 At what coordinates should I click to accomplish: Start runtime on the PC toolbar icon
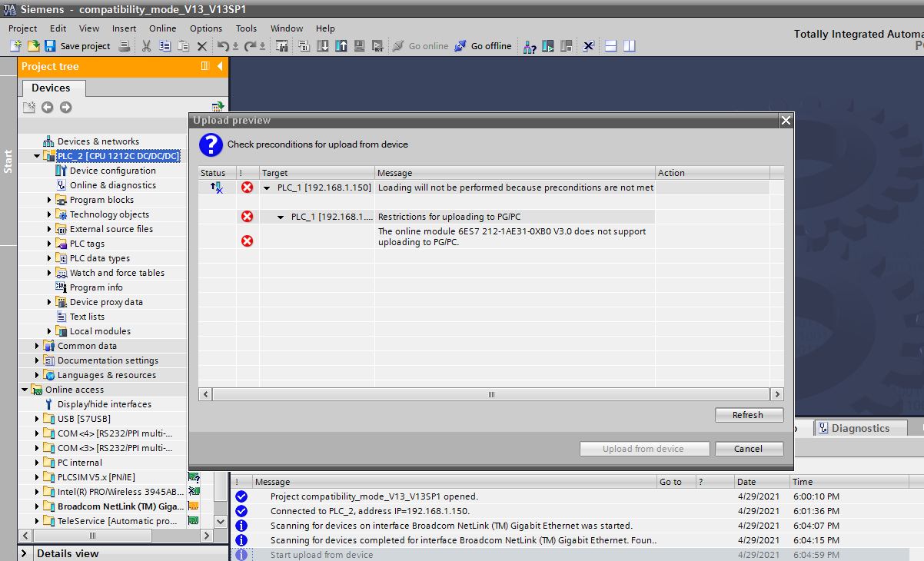point(377,46)
